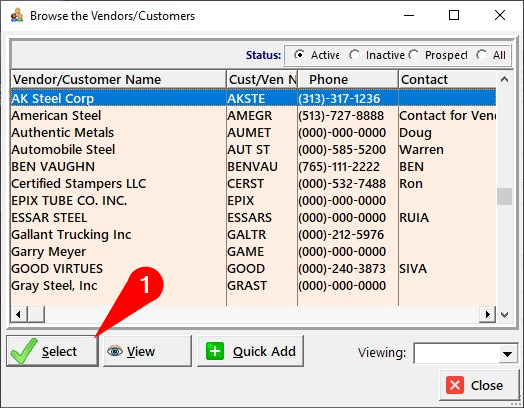This screenshot has height=408, width=524.
Task: Click phone number (000)-532-7488
Action: [x=342, y=183]
